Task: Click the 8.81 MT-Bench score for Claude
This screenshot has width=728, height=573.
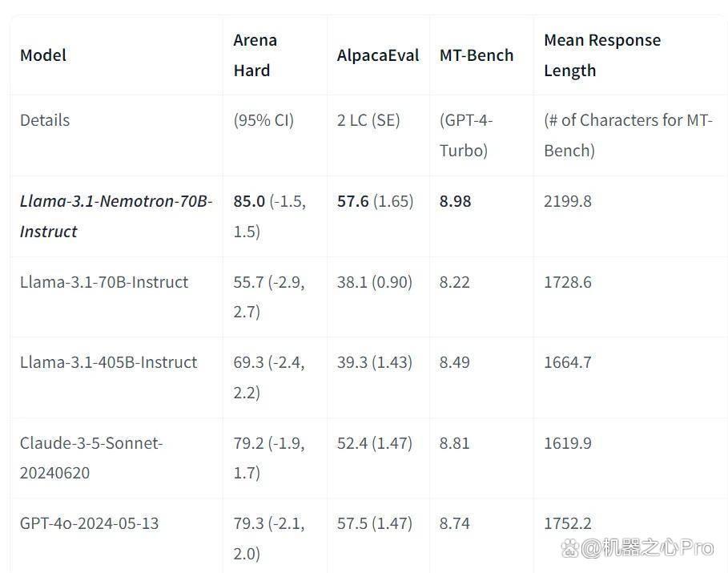Action: (x=455, y=443)
